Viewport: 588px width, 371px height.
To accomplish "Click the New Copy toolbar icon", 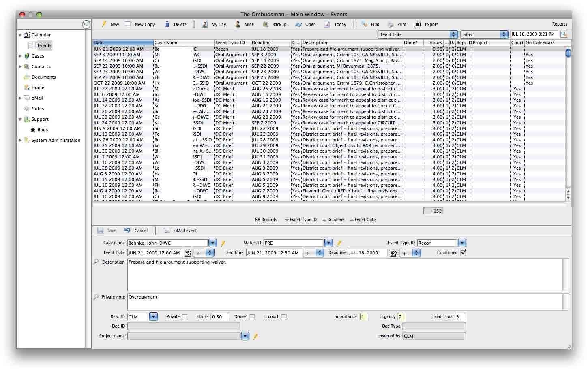I will 128,24.
